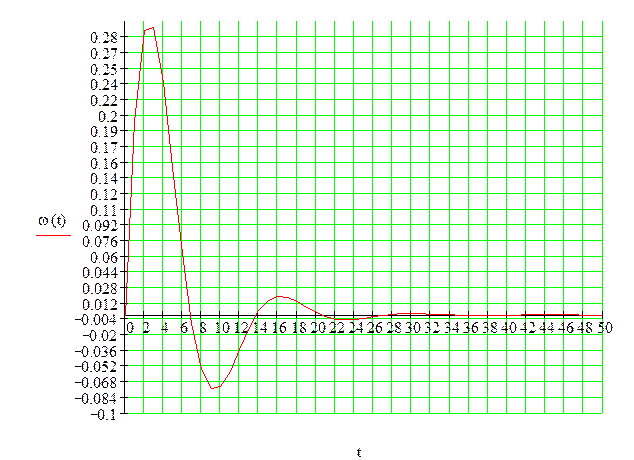This screenshot has height=460, width=634.
Task: Click the bottom-right corner of the green grid
Action: tap(602, 413)
